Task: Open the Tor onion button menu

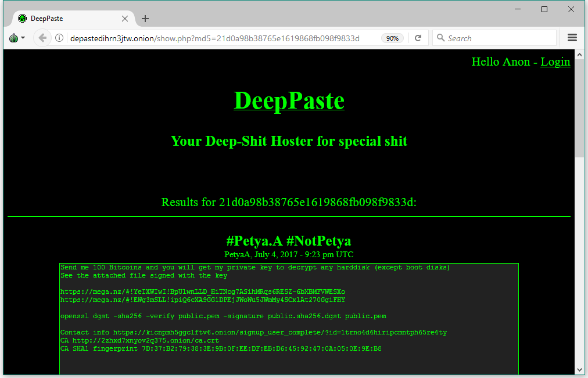Action: 17,38
